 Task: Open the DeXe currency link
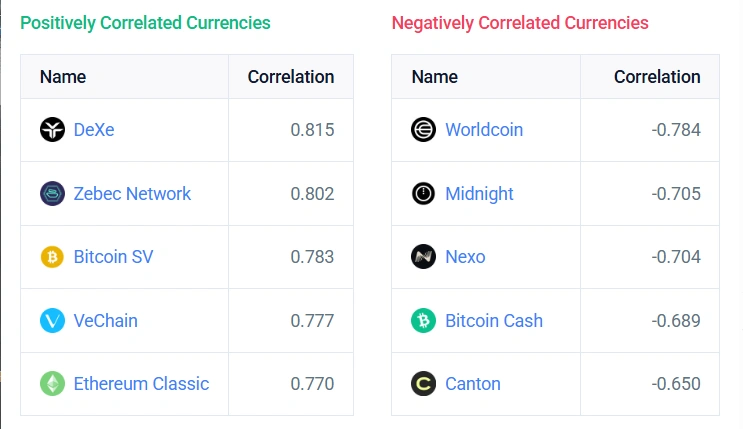(94, 130)
